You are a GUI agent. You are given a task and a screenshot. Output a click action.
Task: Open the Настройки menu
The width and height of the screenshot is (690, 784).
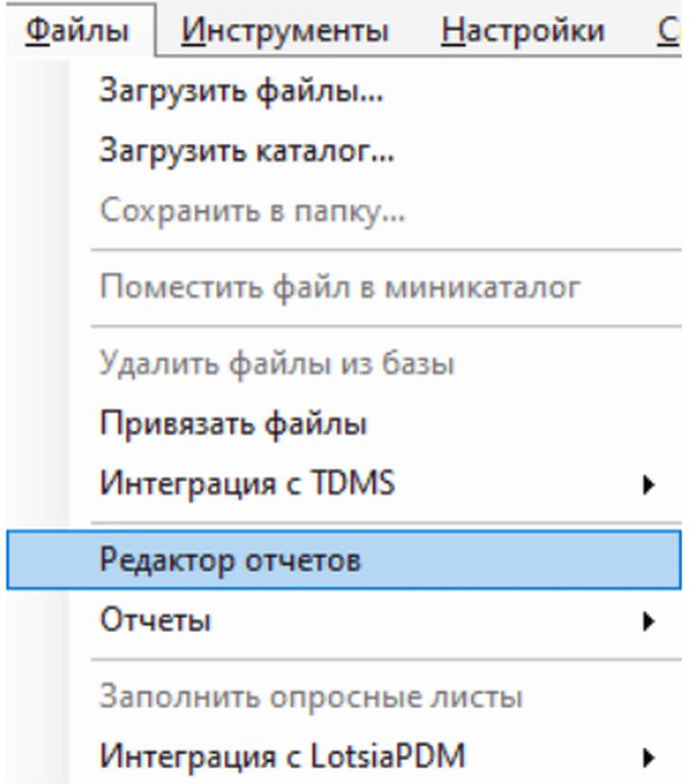pos(523,31)
